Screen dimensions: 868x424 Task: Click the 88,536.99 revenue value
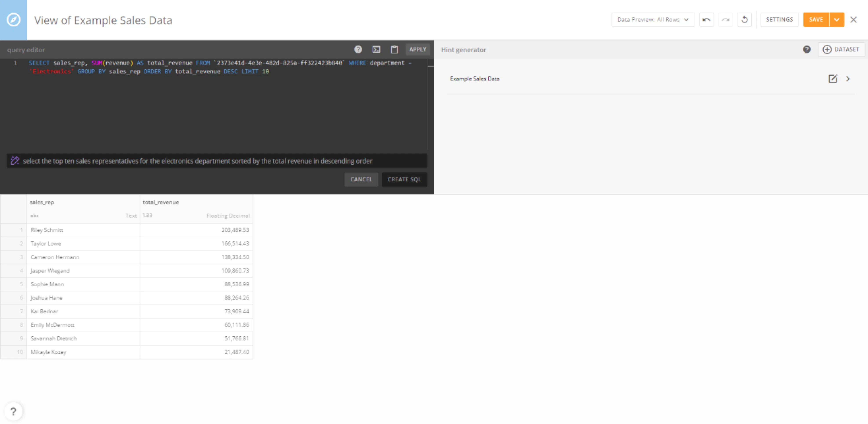tap(237, 284)
